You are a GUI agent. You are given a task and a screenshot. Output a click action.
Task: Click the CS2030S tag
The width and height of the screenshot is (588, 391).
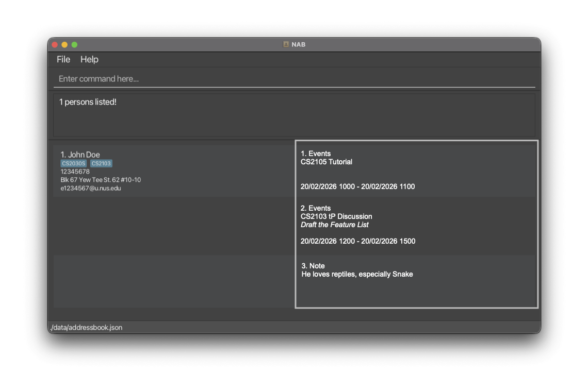click(74, 164)
